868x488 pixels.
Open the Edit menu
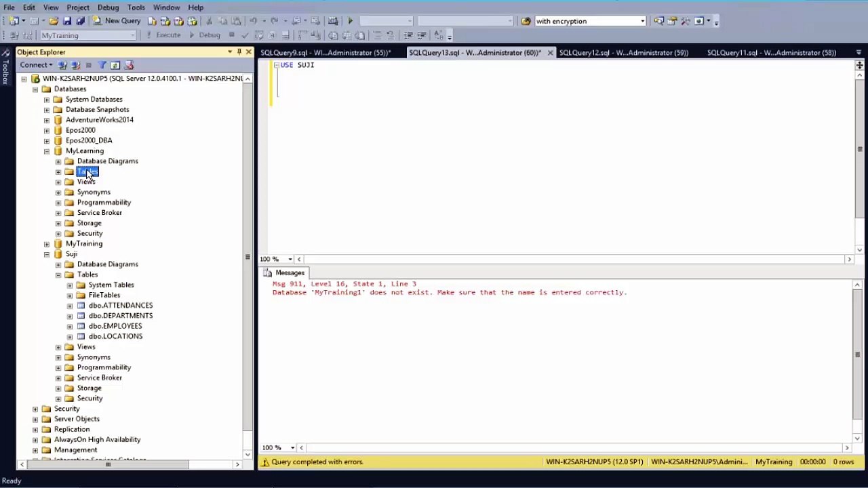click(29, 7)
